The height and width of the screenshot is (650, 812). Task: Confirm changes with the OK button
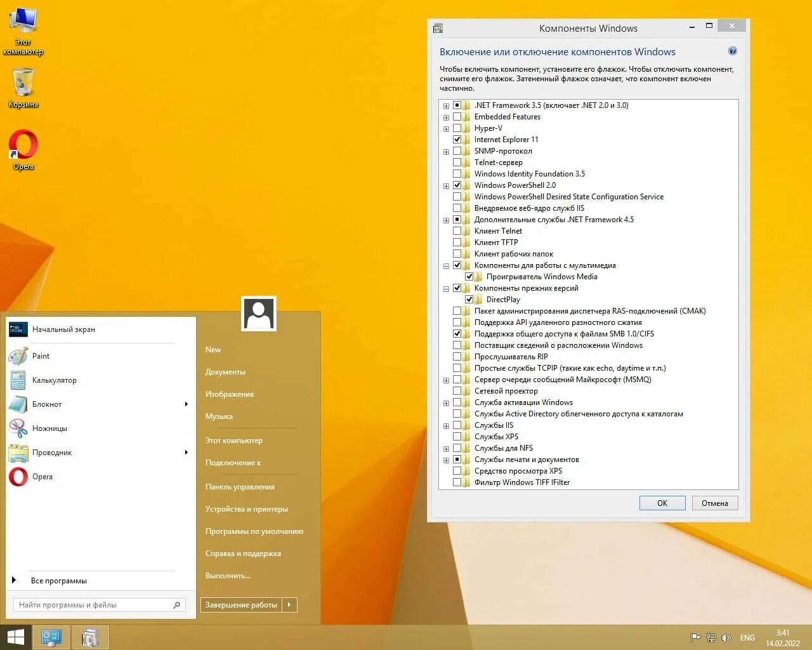(x=662, y=503)
